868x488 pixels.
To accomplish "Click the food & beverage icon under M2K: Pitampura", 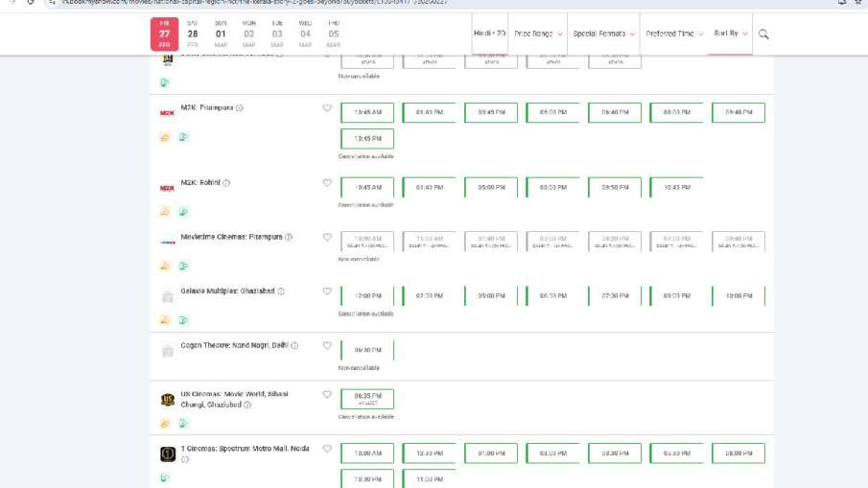I will point(165,137).
